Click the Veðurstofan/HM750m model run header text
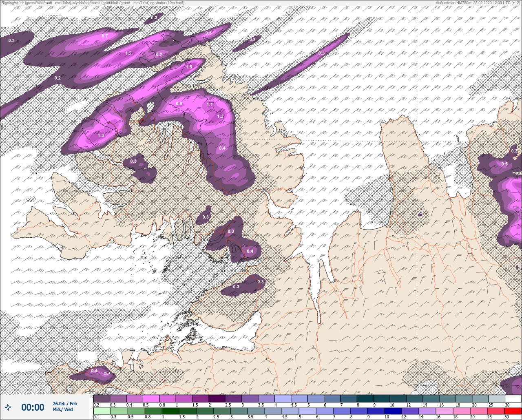This screenshot has width=522, height=420. 478,3
